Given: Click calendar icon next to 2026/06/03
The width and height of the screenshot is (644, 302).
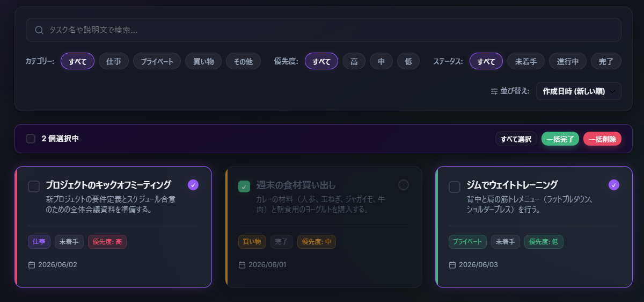Looking at the screenshot, I should click(x=452, y=265).
